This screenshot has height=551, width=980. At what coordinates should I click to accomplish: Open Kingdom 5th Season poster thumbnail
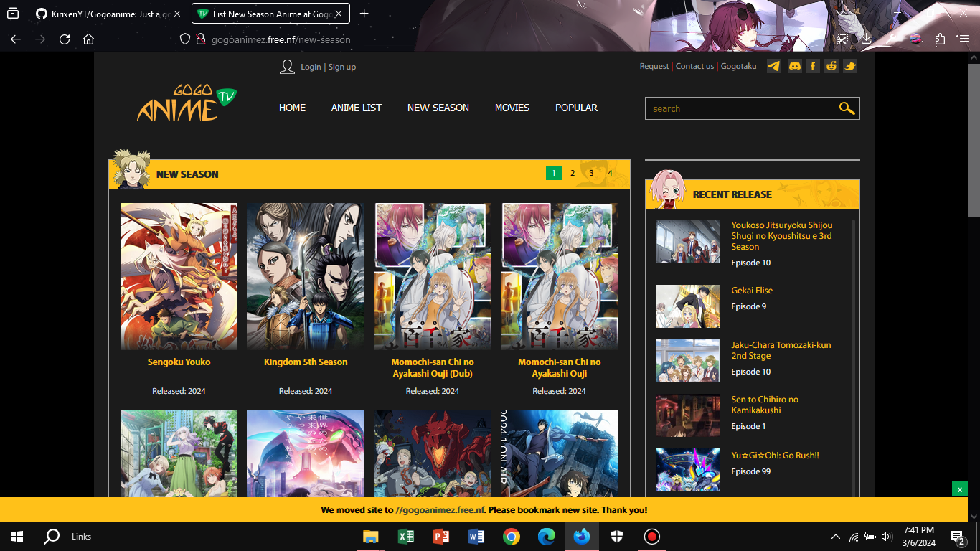[306, 276]
